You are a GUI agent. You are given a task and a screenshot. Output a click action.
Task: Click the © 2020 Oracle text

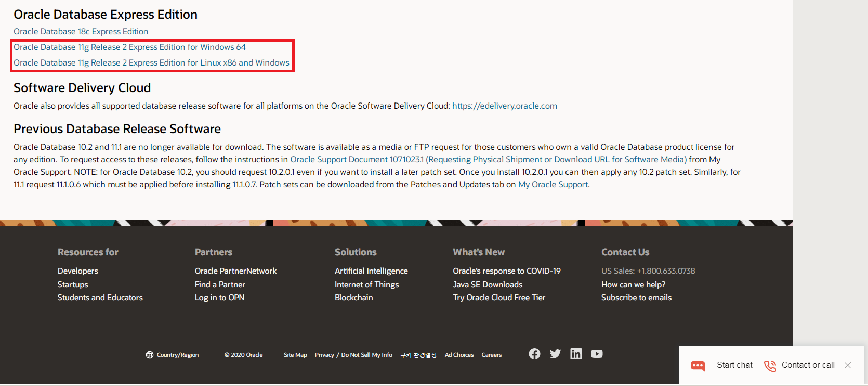pos(243,355)
